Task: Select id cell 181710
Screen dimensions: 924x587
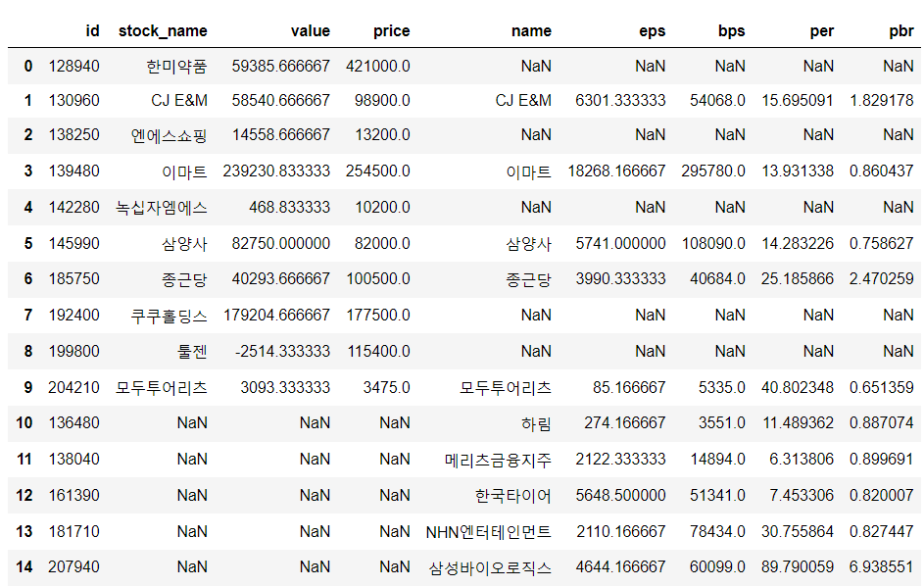Action: (x=73, y=531)
